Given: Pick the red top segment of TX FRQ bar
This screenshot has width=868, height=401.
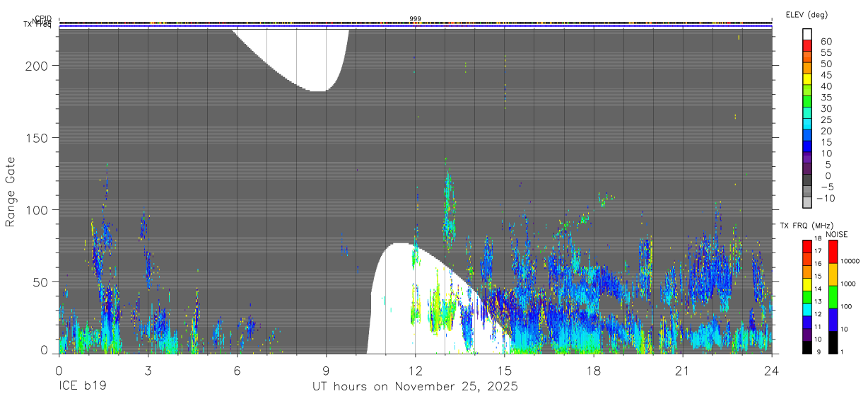Looking at the screenshot, I should click(807, 246).
